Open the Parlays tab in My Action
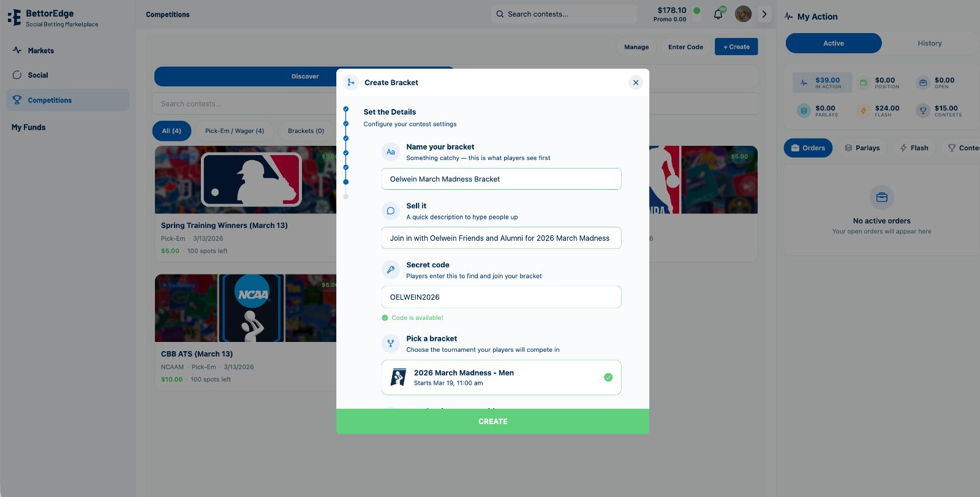The width and height of the screenshot is (980, 497). click(862, 148)
